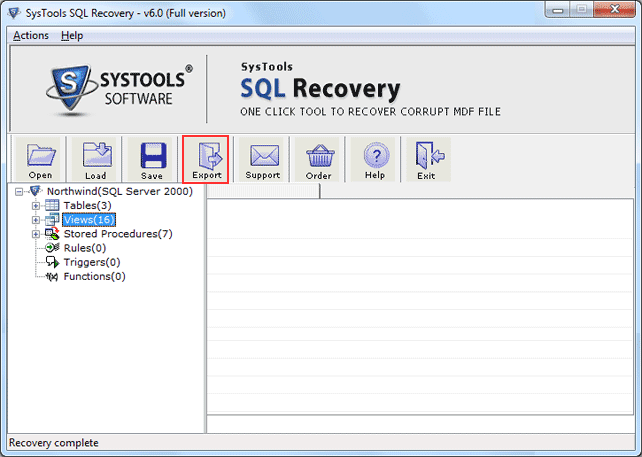
Task: Click the Rules icon in tree
Action: click(52, 248)
